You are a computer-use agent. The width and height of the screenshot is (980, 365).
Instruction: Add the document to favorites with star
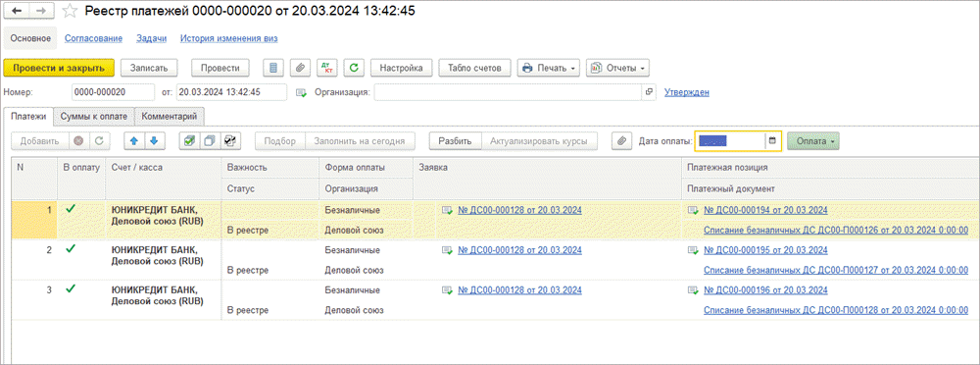pos(70,11)
